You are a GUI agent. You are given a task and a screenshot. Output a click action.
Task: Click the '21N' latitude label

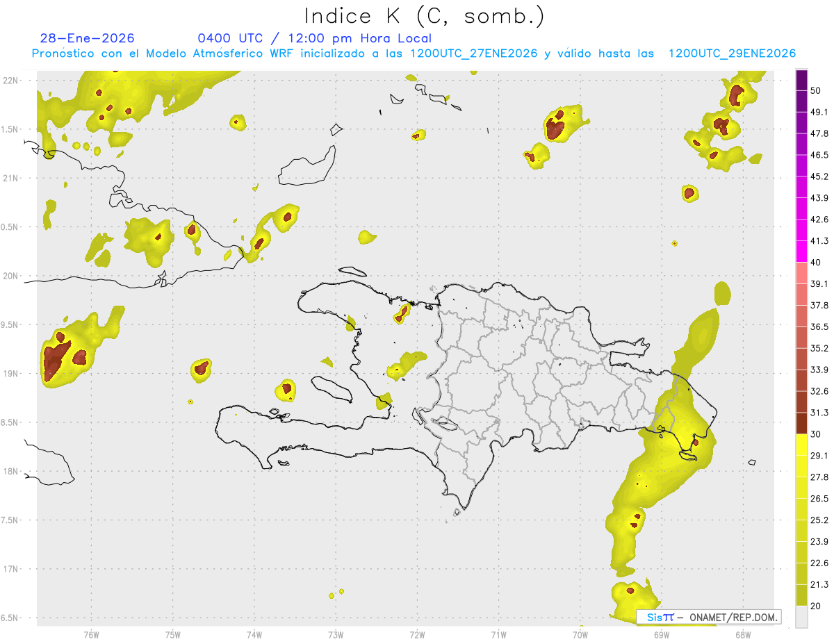coord(10,178)
